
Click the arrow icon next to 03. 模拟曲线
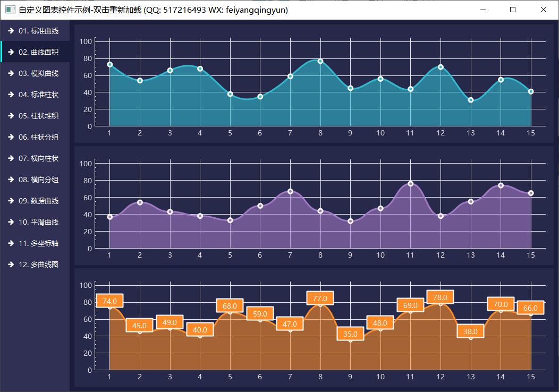point(11,73)
